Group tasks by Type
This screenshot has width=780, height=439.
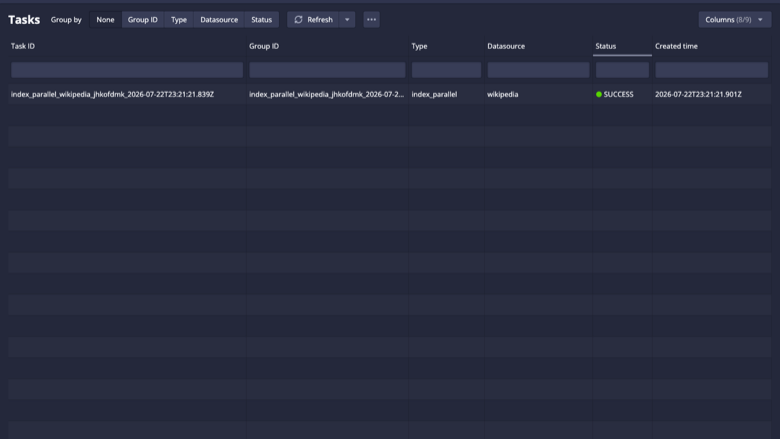(179, 19)
